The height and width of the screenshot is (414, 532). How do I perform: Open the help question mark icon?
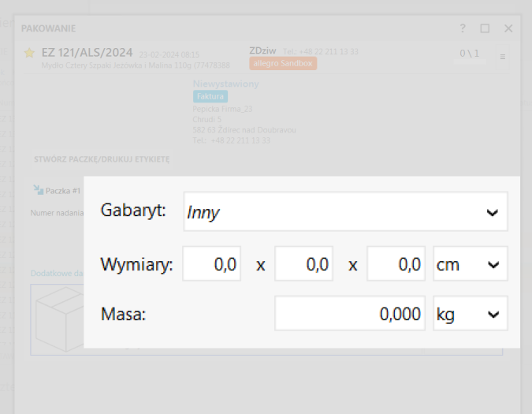[463, 28]
